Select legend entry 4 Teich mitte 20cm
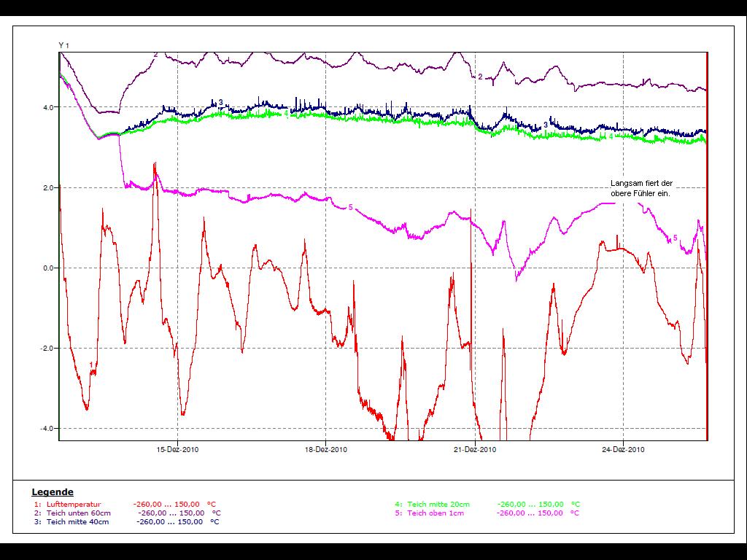This screenshot has width=747, height=560. tap(438, 504)
